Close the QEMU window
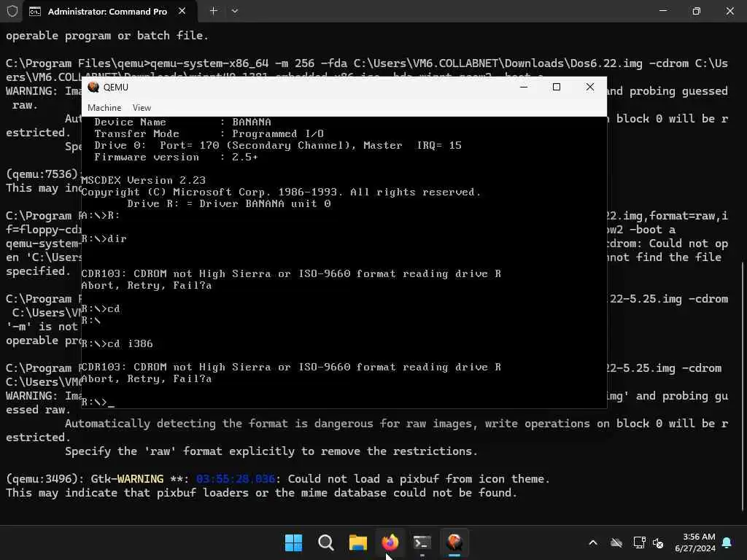This screenshot has height=560, width=747. click(589, 87)
